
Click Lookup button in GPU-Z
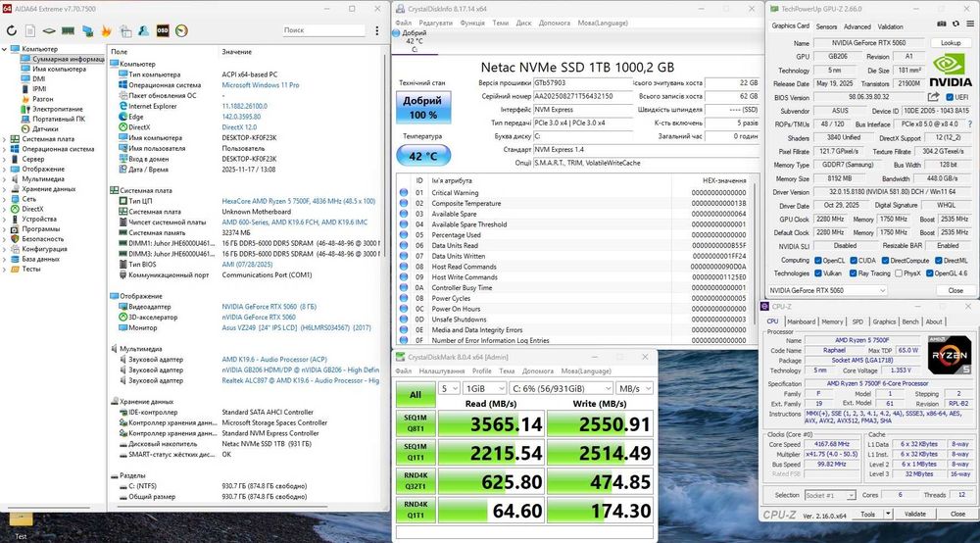point(951,42)
